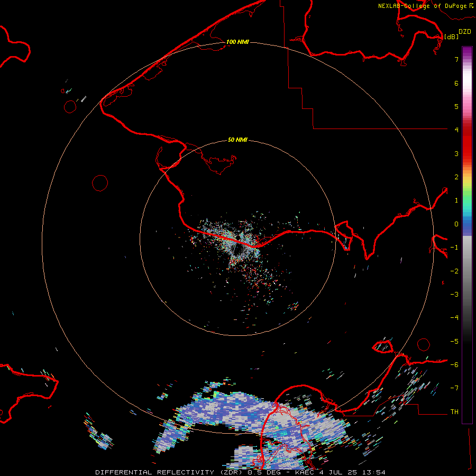Click the -1 dB tick on color scale
Image resolution: width=476 pixels, height=476 pixels.
454,248
